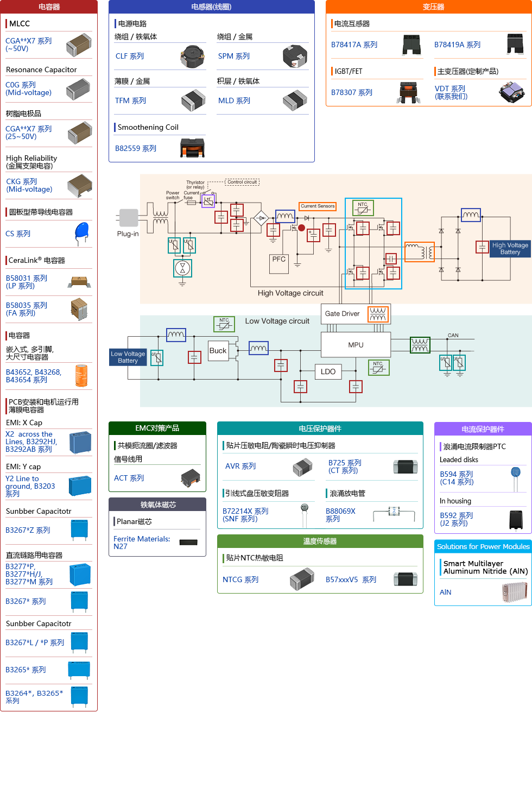Click the CLF wound ferrite inductor image
This screenshot has height=788, width=532.
coord(192,56)
